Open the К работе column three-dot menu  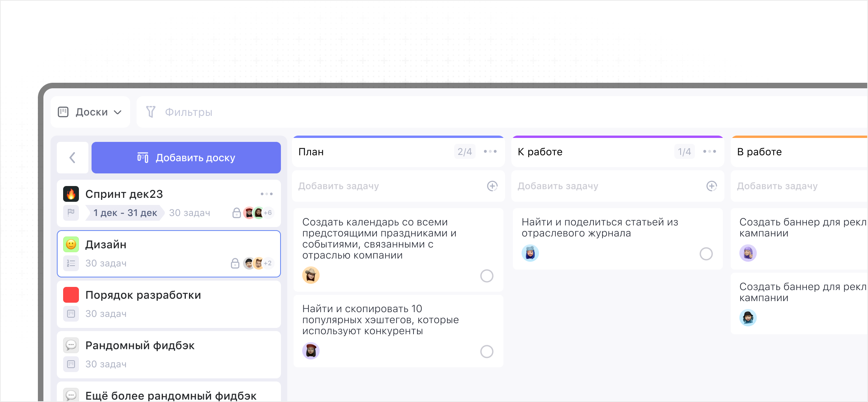pos(709,152)
